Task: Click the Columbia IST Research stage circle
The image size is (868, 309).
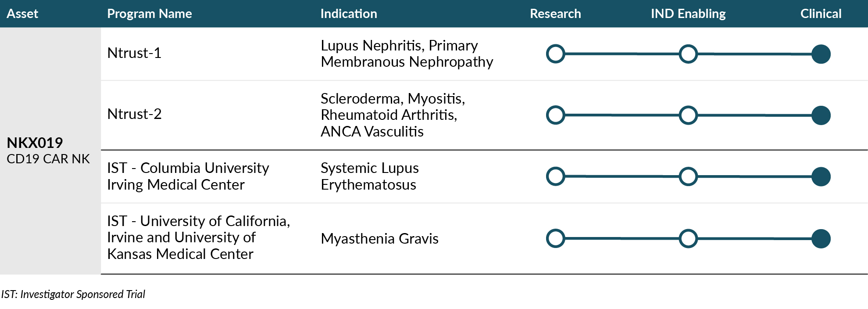Action: click(x=556, y=176)
